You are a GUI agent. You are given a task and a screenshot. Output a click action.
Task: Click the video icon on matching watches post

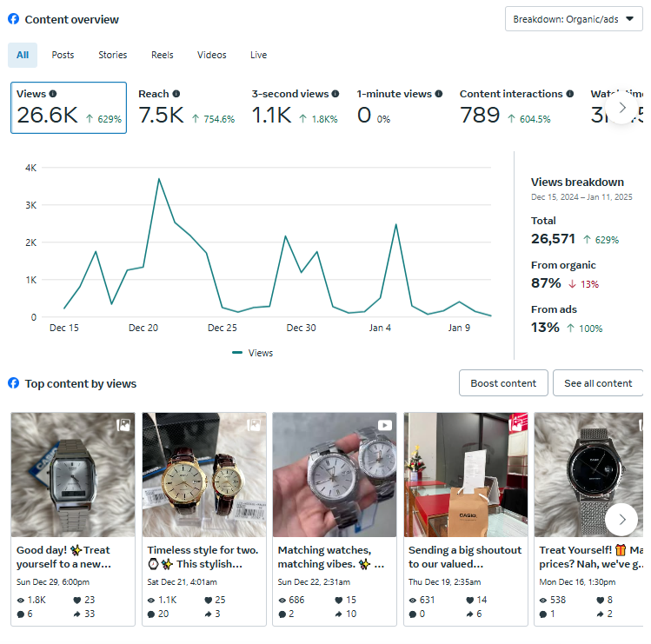coord(384,425)
